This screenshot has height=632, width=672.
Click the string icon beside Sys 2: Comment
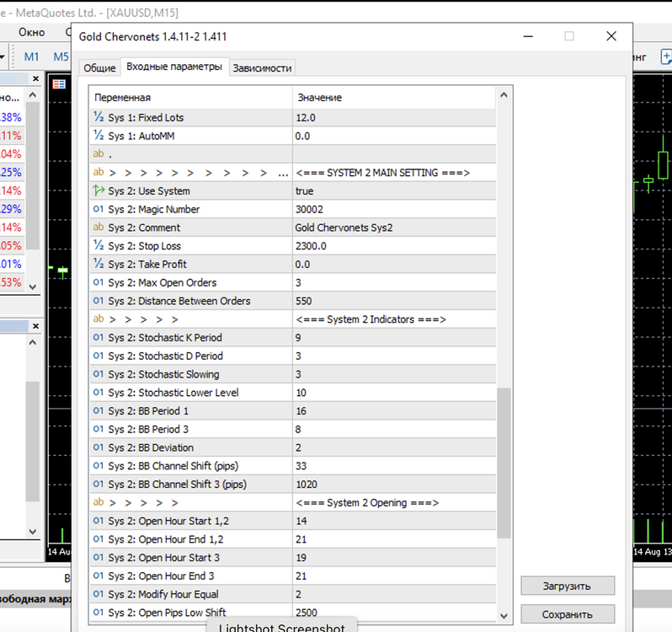99,227
